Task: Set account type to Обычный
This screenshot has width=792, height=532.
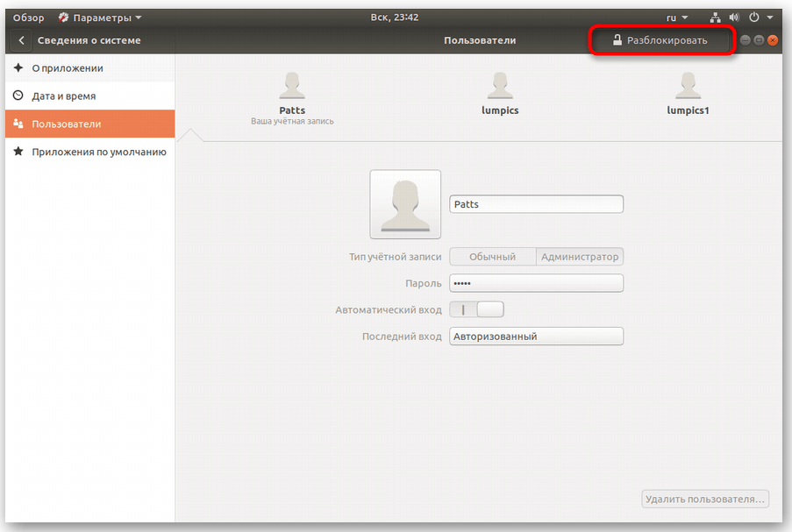Action: point(492,257)
